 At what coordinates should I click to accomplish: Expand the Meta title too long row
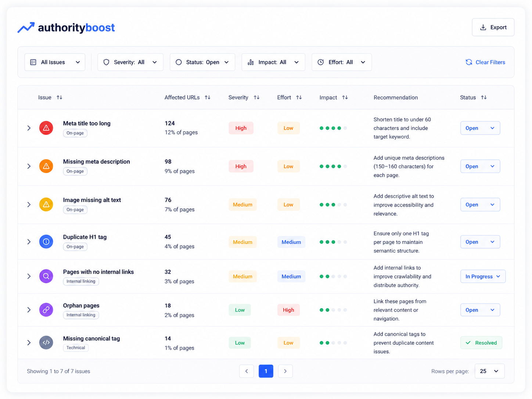pos(29,128)
